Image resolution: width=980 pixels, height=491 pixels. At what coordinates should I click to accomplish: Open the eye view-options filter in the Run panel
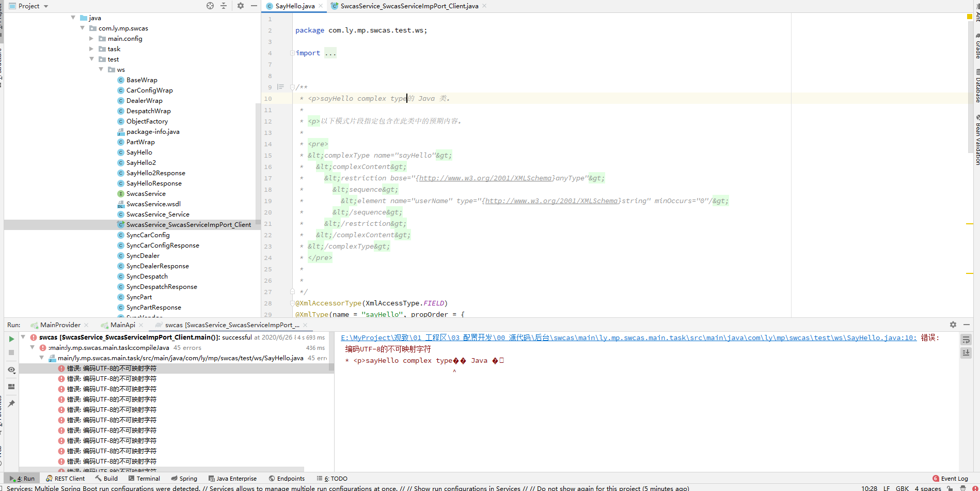11,370
